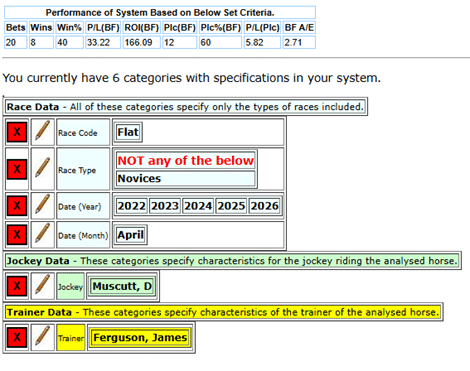This screenshot has width=470, height=371.
Task: Select year 2022
Action: 132,206
